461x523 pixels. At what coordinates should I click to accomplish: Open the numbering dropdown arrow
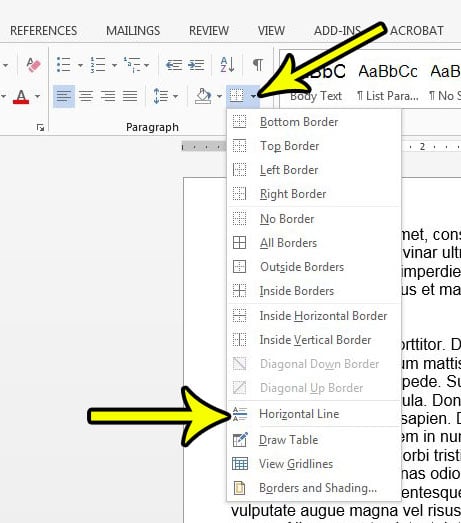pyautogui.click(x=114, y=65)
